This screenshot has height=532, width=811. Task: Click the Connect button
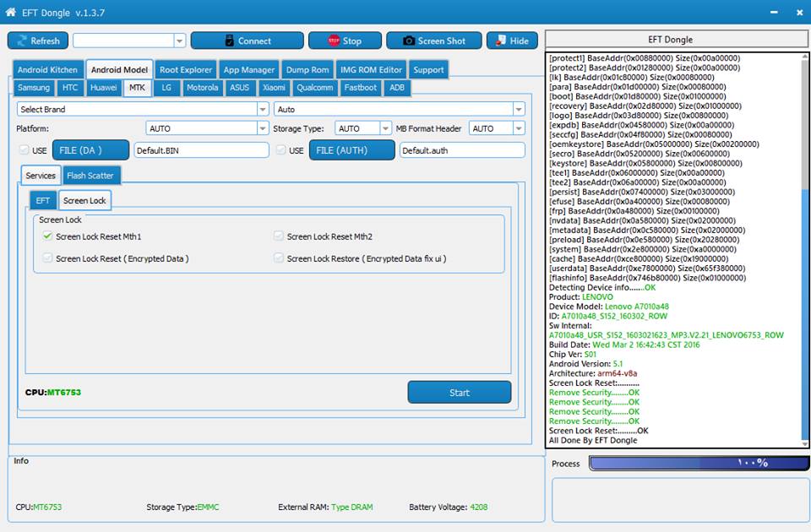point(248,41)
